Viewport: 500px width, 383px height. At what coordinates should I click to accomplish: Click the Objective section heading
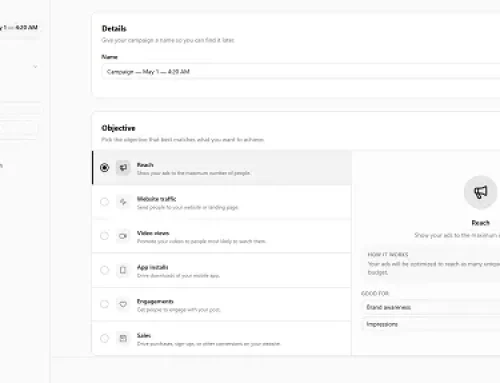[118, 128]
